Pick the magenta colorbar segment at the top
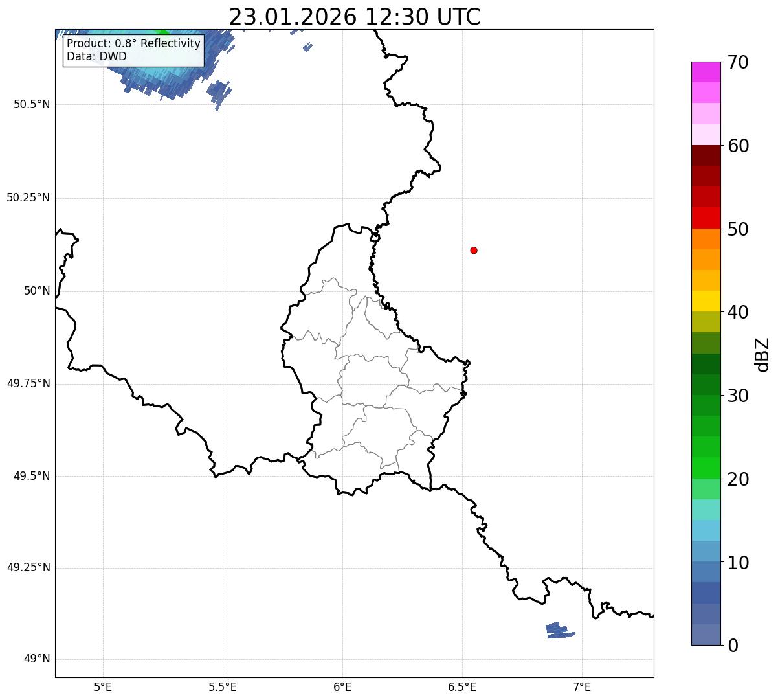 coord(705,72)
